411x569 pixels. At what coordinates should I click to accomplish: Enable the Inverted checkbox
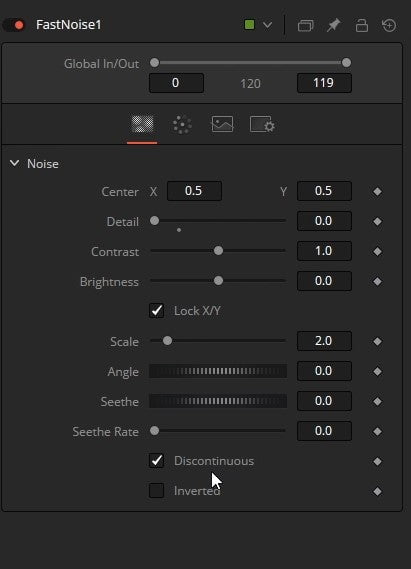tap(156, 491)
